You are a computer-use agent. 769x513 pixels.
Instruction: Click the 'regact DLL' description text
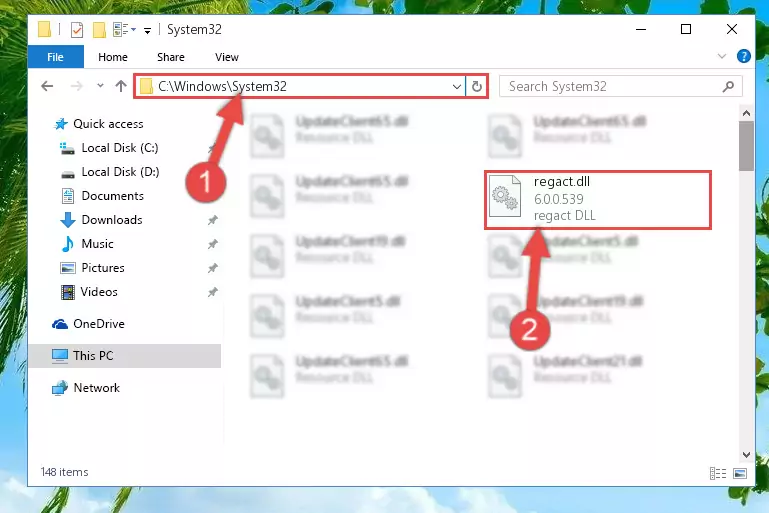coord(564,215)
